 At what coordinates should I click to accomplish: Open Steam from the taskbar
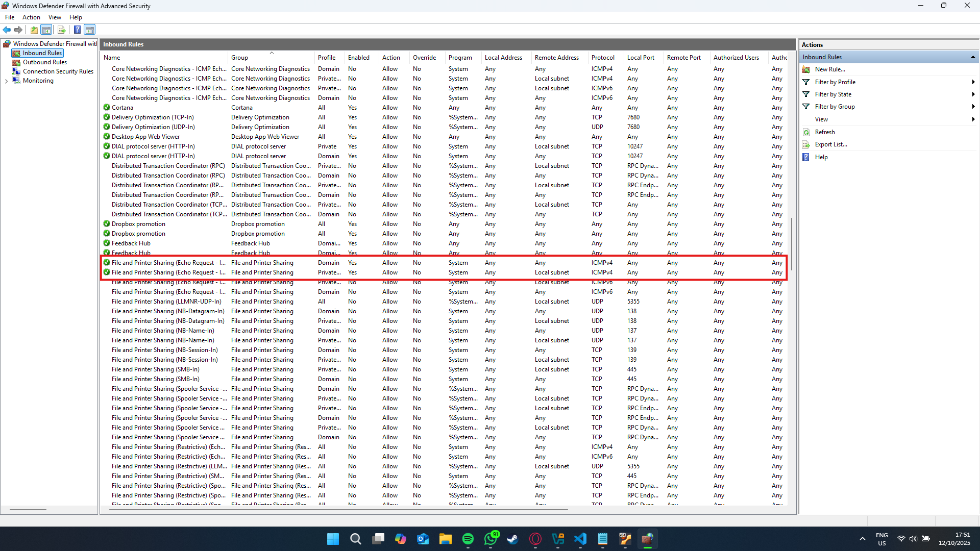tap(513, 539)
